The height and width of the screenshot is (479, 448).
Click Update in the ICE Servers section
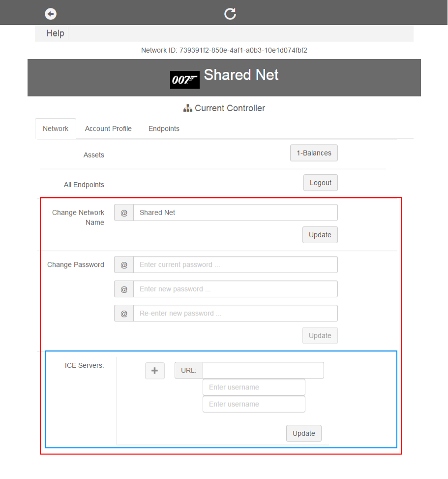(303, 433)
